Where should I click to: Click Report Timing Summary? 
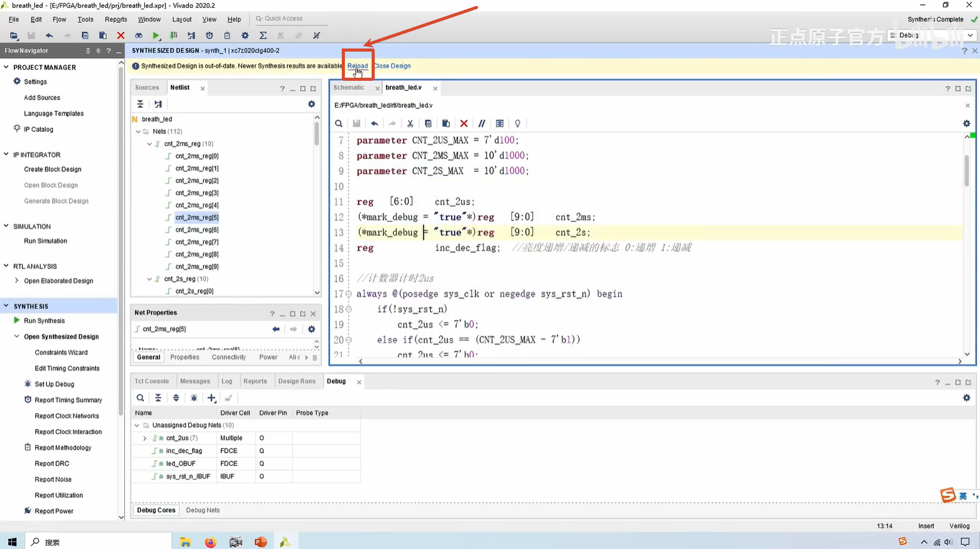[68, 400]
